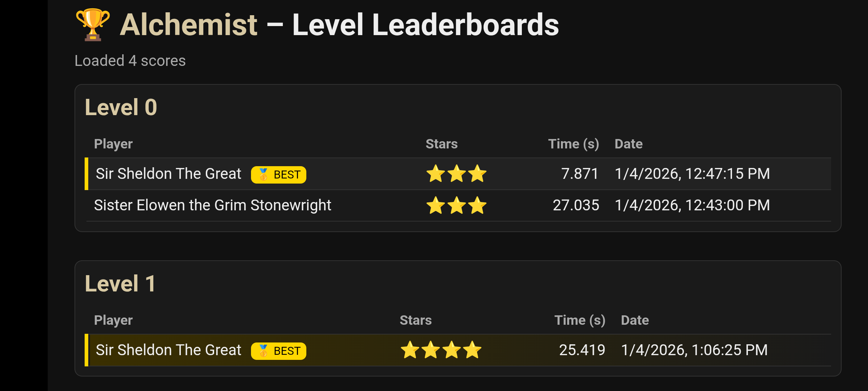This screenshot has width=868, height=391.
Task: Click the BEST medal badge in Level 1
Action: pyautogui.click(x=278, y=351)
